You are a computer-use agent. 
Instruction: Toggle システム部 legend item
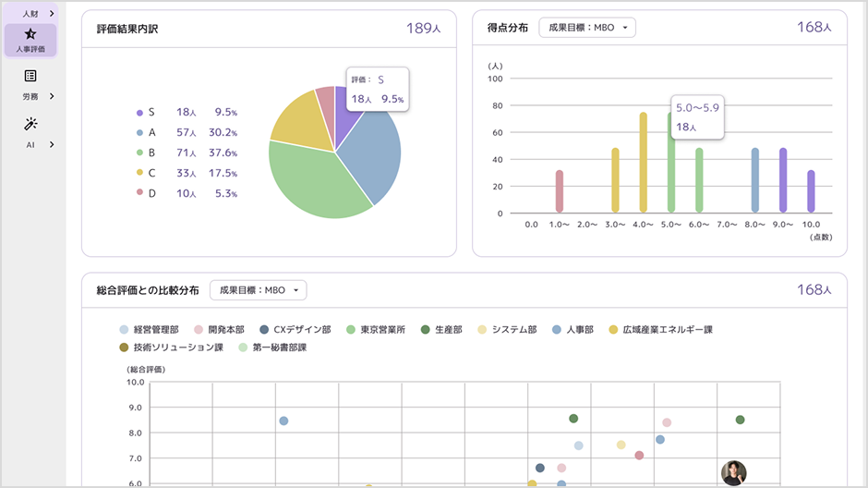point(507,330)
